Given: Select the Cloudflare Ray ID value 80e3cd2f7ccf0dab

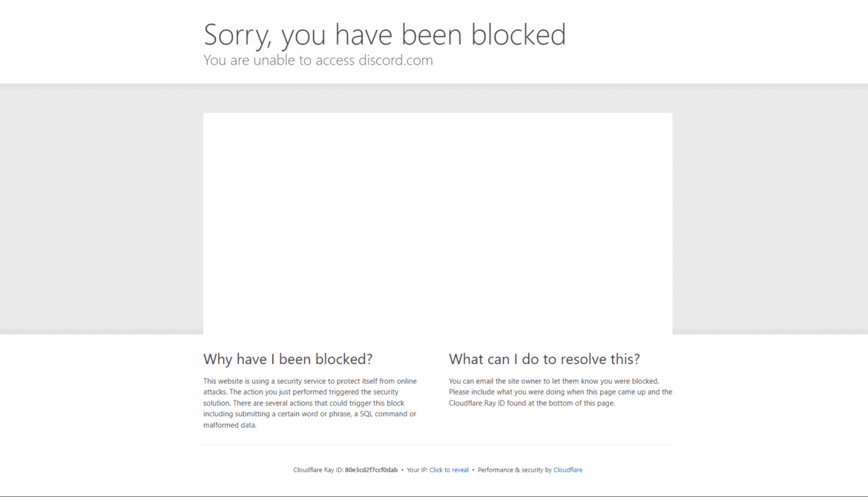Looking at the screenshot, I should [x=371, y=470].
